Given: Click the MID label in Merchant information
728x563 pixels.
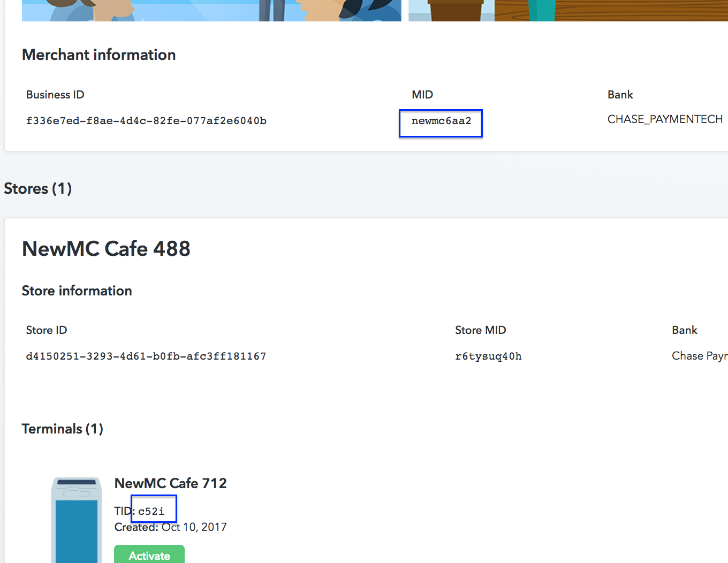Looking at the screenshot, I should point(422,95).
